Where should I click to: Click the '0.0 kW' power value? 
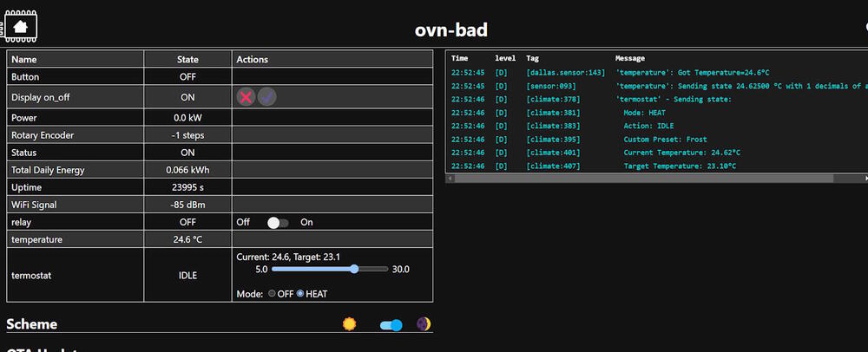pyautogui.click(x=187, y=118)
